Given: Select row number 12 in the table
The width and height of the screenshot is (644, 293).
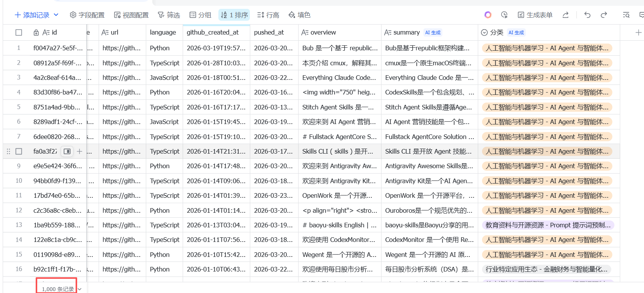Looking at the screenshot, I should 19,210.
